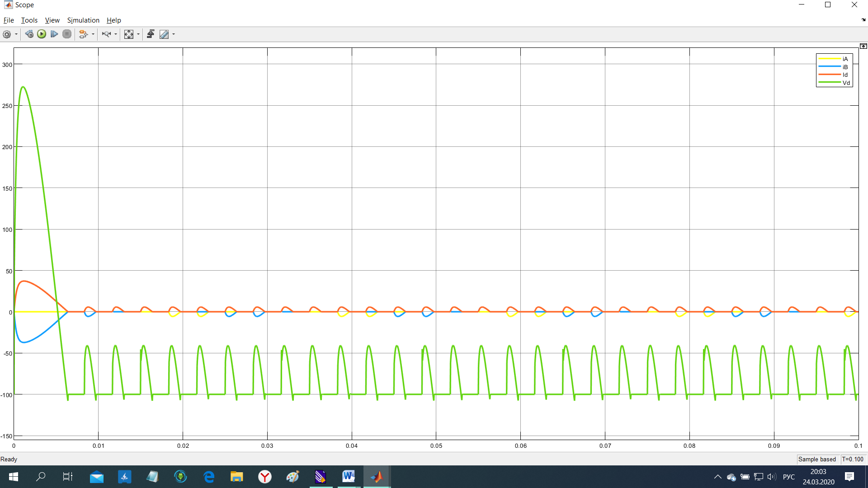The width and height of the screenshot is (868, 488).
Task: Expand the scale axes dropdown arrow
Action: tap(138, 34)
